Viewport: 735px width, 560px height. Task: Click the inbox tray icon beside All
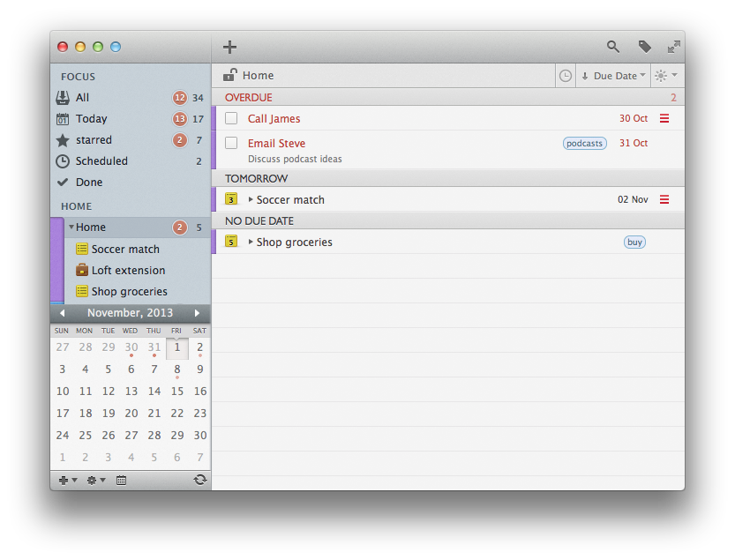coord(63,98)
